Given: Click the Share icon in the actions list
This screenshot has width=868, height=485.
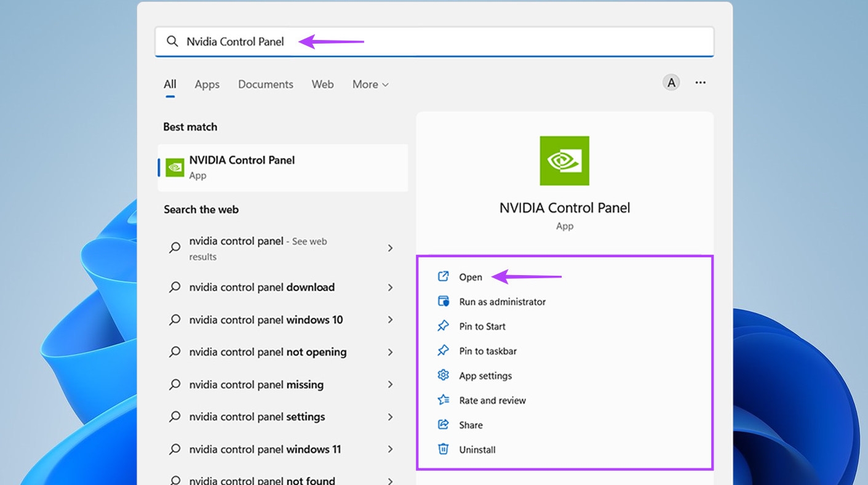Looking at the screenshot, I should (x=443, y=425).
